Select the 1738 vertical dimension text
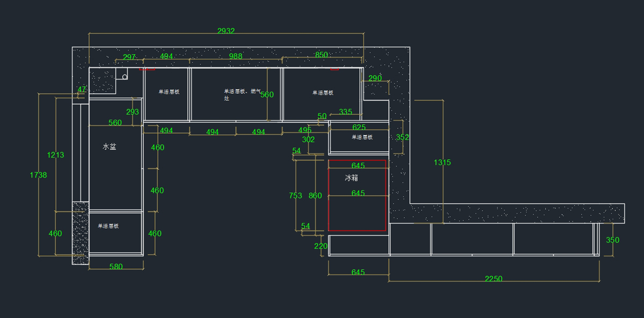 (x=38, y=175)
